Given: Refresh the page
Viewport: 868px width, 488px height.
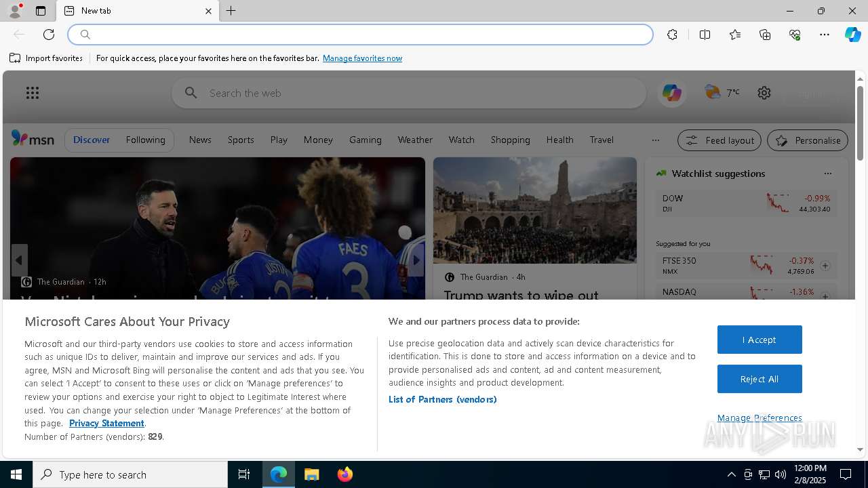Looking at the screenshot, I should click(49, 35).
